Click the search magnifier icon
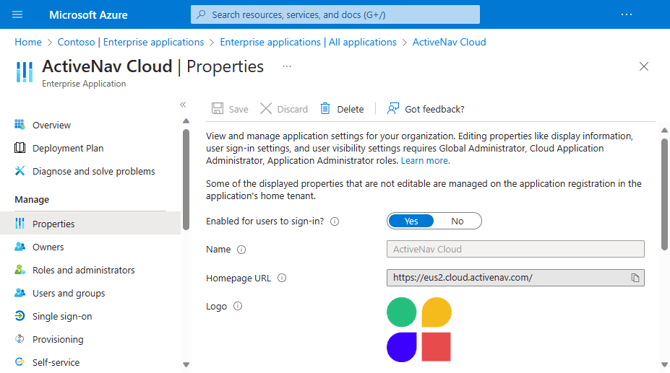Screen dimensions: 670x373 point(201,15)
